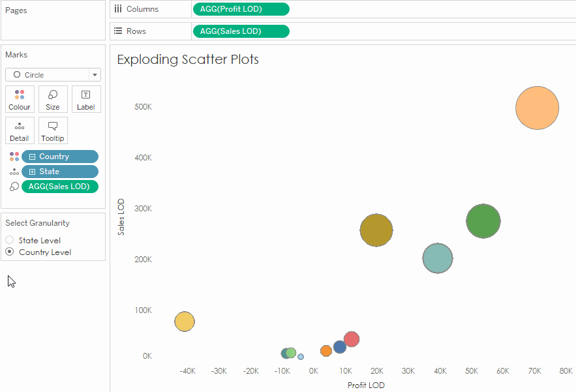Click the colour dots icon beside the Country pill

(14, 157)
